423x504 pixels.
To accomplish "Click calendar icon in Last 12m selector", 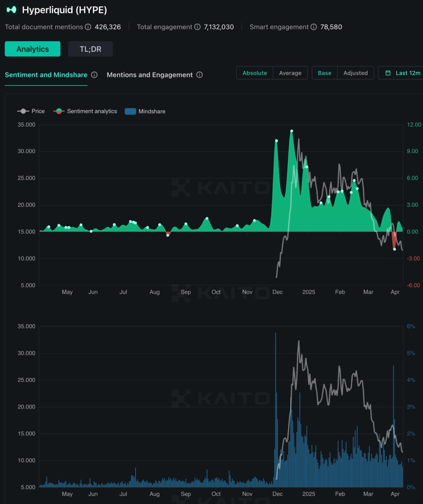I will coord(388,73).
